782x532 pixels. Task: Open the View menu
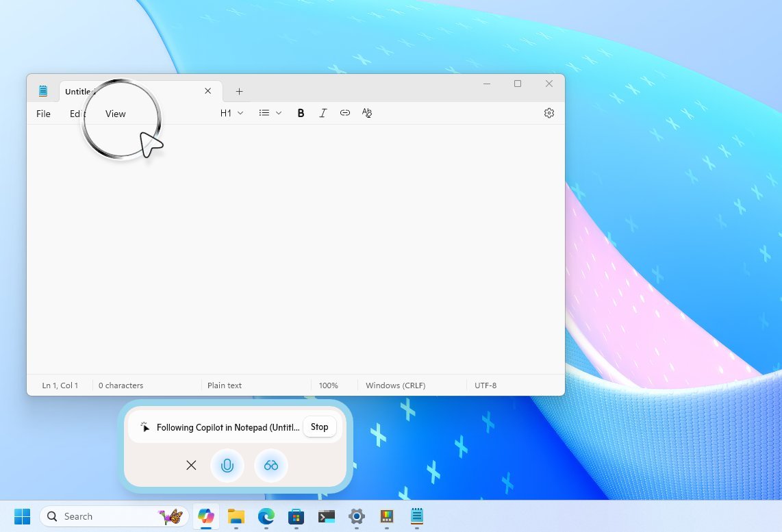(x=116, y=114)
